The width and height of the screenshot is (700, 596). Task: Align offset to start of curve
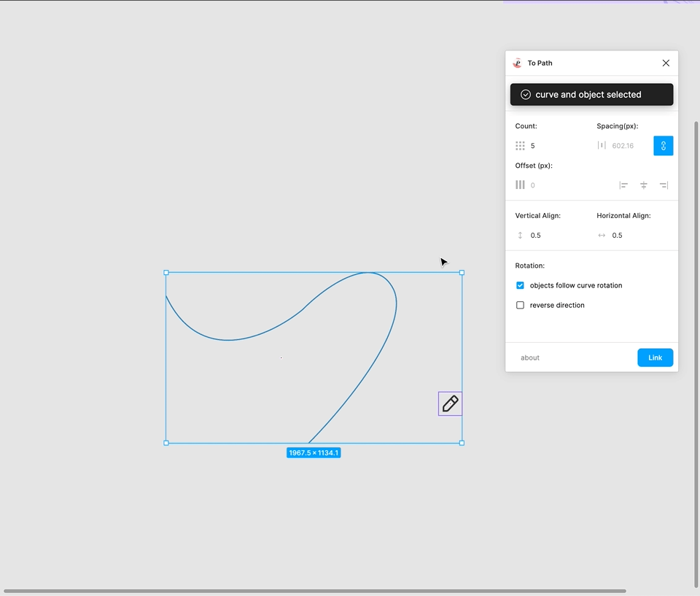click(623, 185)
